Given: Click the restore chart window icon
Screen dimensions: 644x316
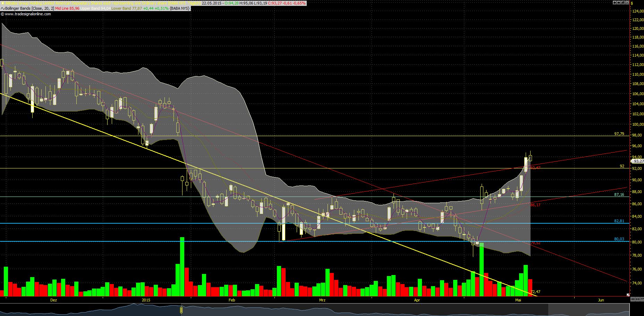Looking at the screenshot, I should pos(623,2).
